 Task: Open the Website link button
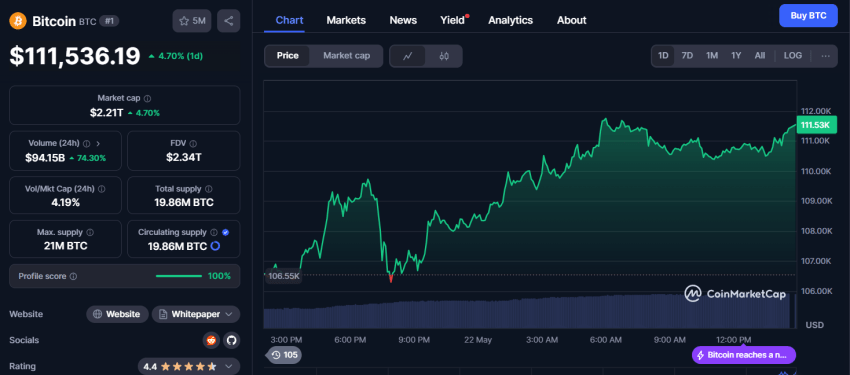point(117,314)
